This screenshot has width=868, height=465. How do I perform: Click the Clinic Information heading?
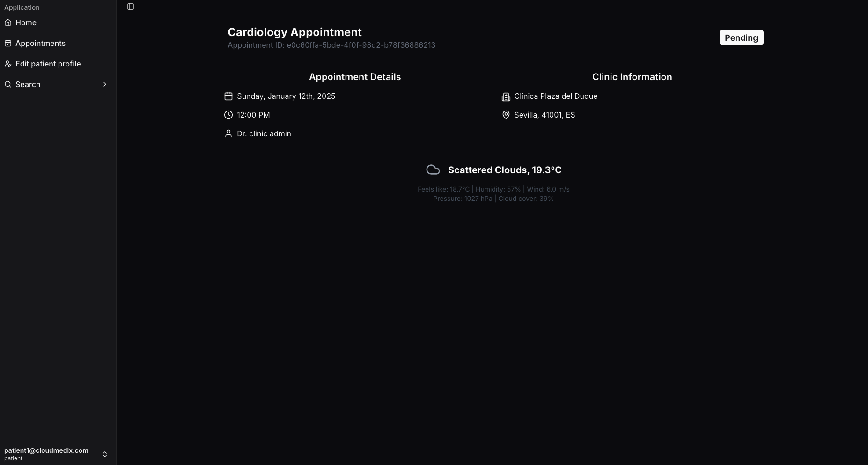coord(632,77)
